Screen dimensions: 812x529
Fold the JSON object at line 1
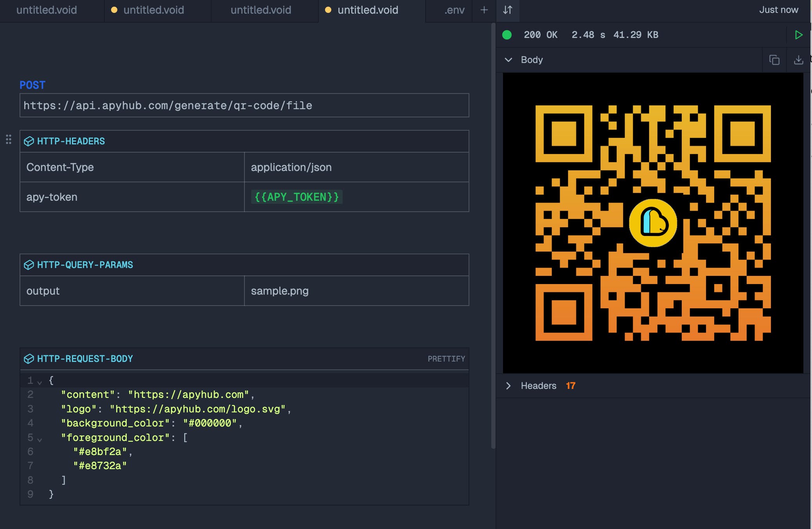coord(40,382)
